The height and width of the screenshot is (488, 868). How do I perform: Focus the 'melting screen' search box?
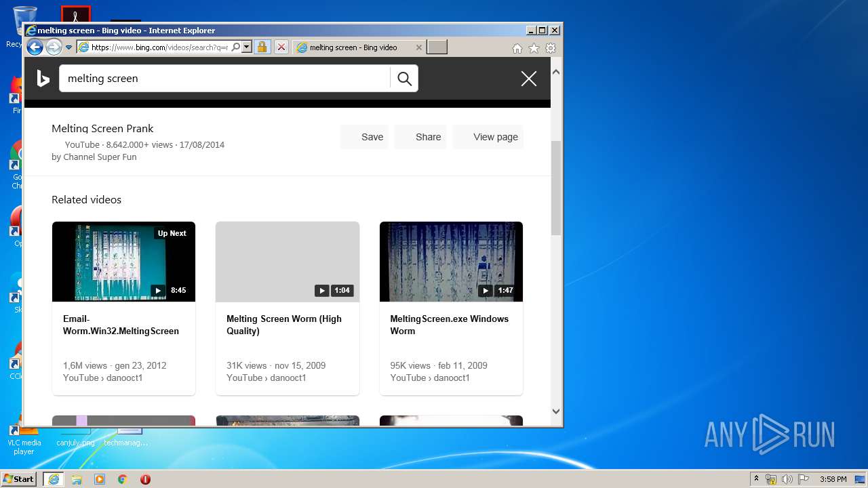(224, 79)
